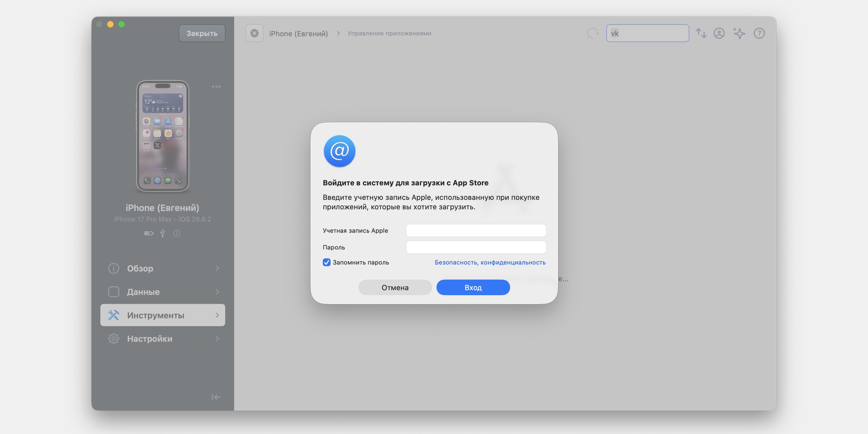Screen dimensions: 868x434
Task: Click the iPhone 17 Pro Max - iOS 26.6.2 text
Action: click(162, 219)
